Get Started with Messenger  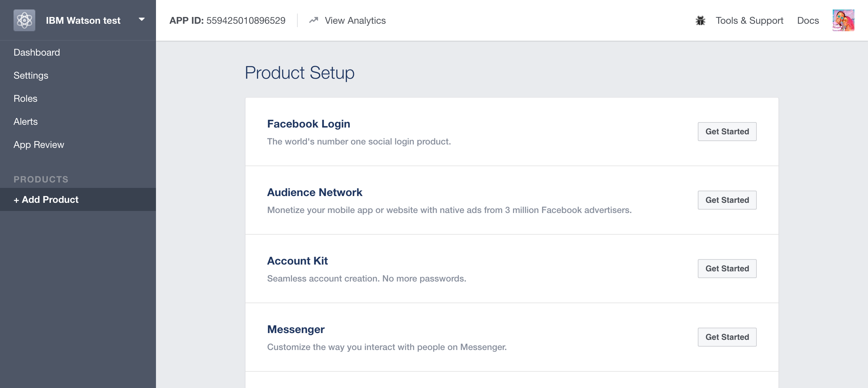(x=727, y=337)
